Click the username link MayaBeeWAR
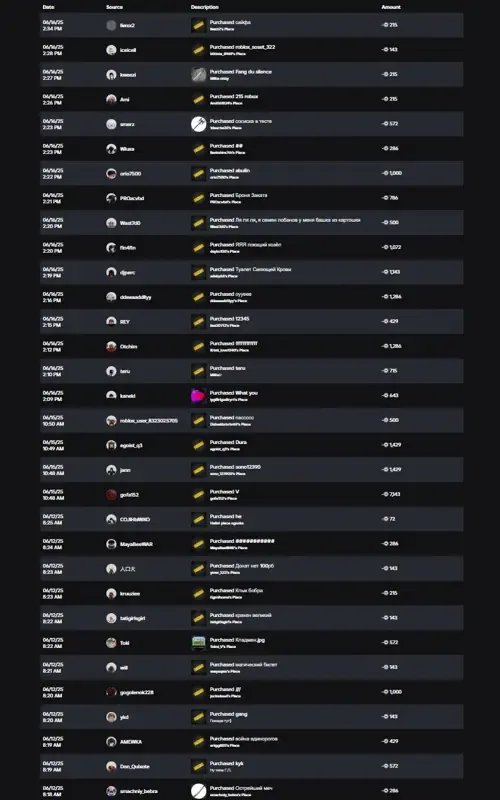The image size is (500, 800). (136, 544)
